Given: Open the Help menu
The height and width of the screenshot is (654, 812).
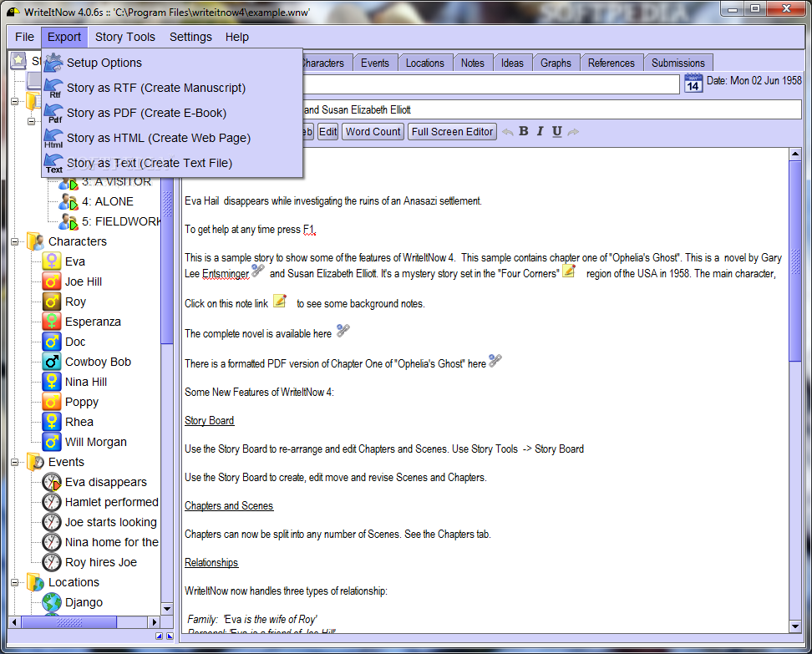Looking at the screenshot, I should [236, 38].
